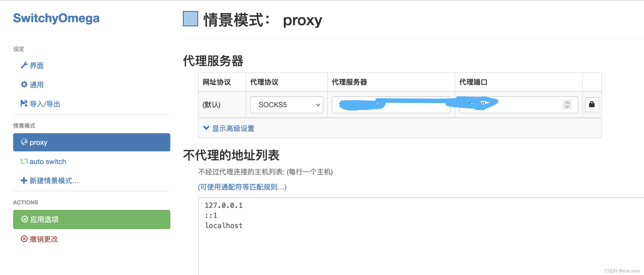
Task: Click the blue profile color swatch
Action: [191, 19]
